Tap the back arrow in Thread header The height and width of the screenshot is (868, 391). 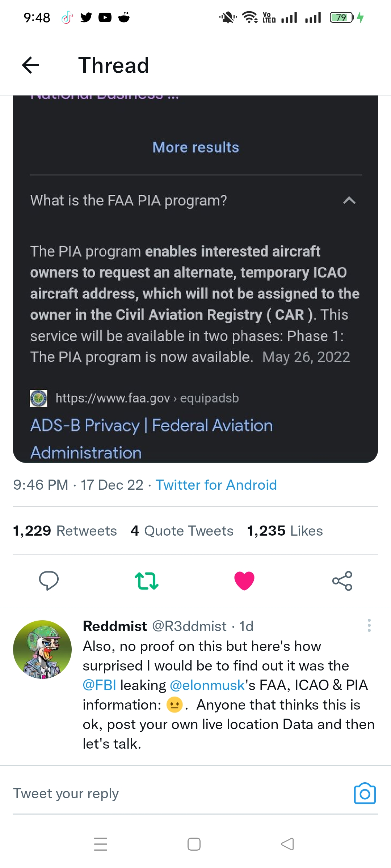(30, 65)
